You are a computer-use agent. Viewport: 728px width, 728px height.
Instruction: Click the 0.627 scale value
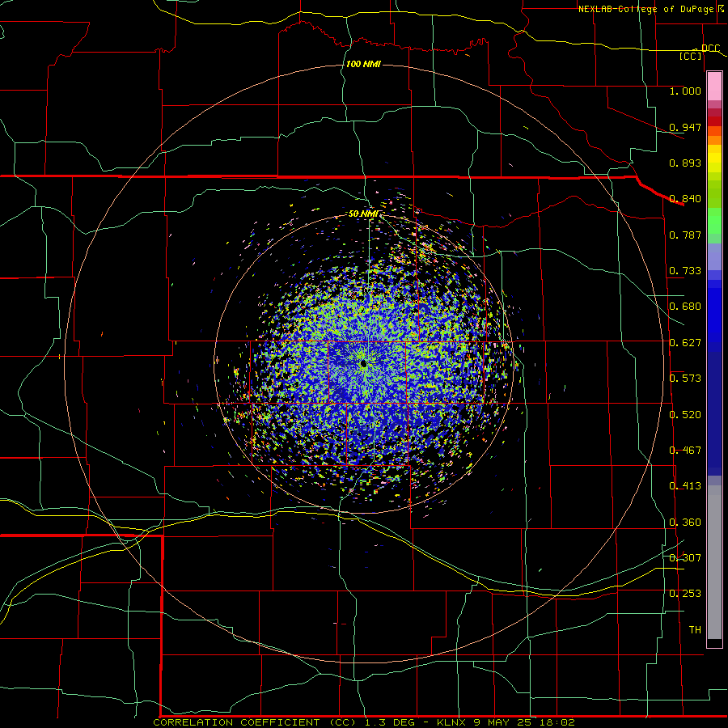(685, 343)
